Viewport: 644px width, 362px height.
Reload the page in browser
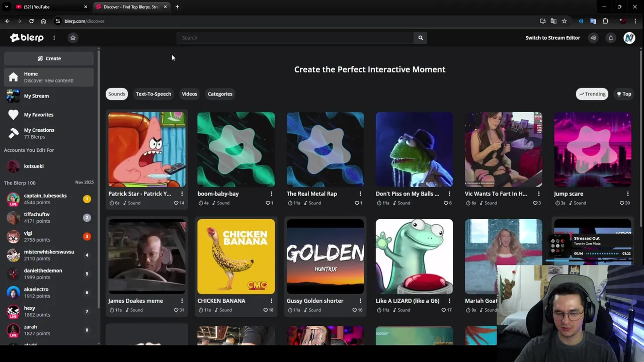pos(31,21)
